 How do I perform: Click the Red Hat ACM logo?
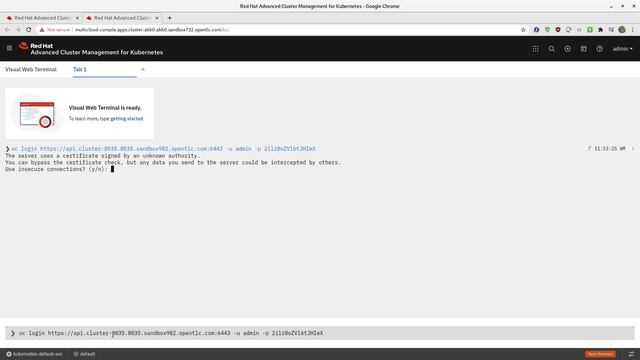[x=91, y=49]
